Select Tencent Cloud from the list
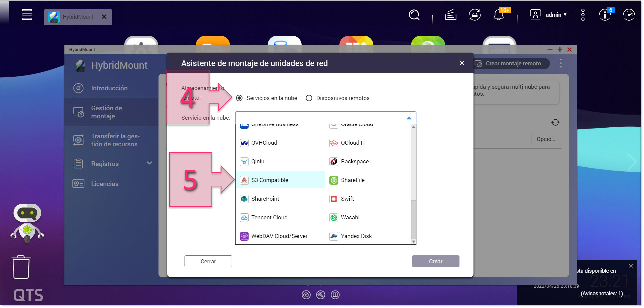The height and width of the screenshot is (308, 644). pos(269,217)
